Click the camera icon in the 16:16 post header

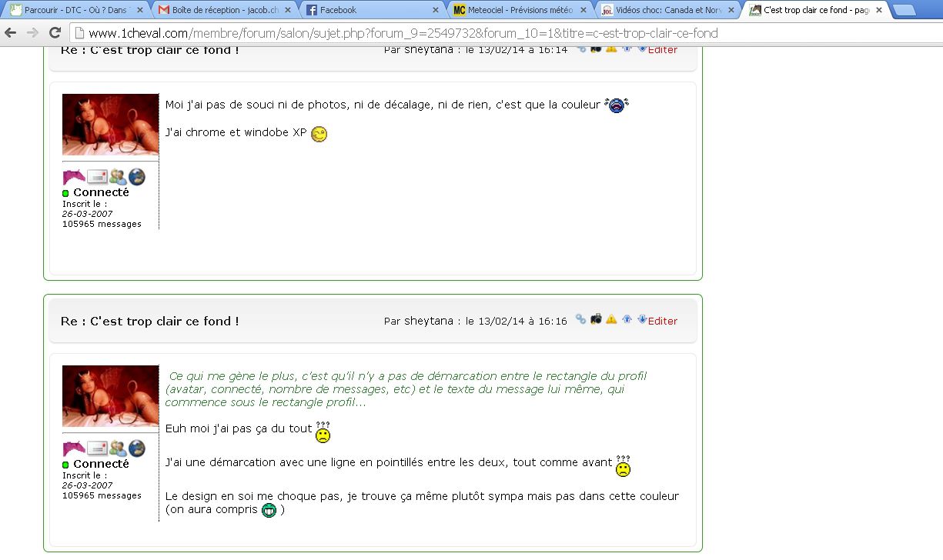(596, 319)
